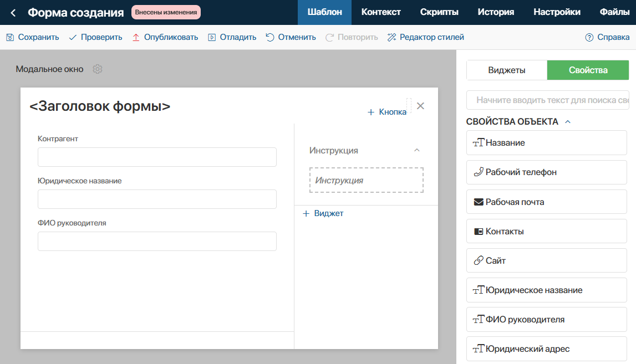
Task: Open the История tab
Action: click(496, 13)
